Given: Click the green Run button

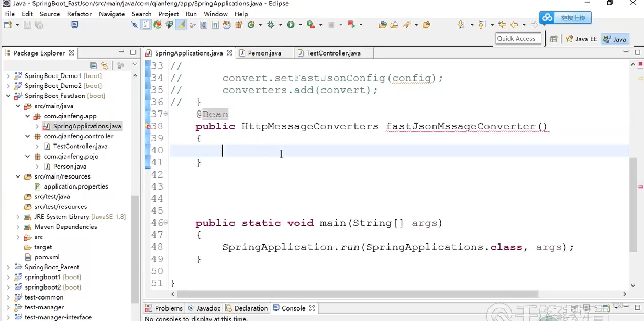Looking at the screenshot, I should 291,25.
